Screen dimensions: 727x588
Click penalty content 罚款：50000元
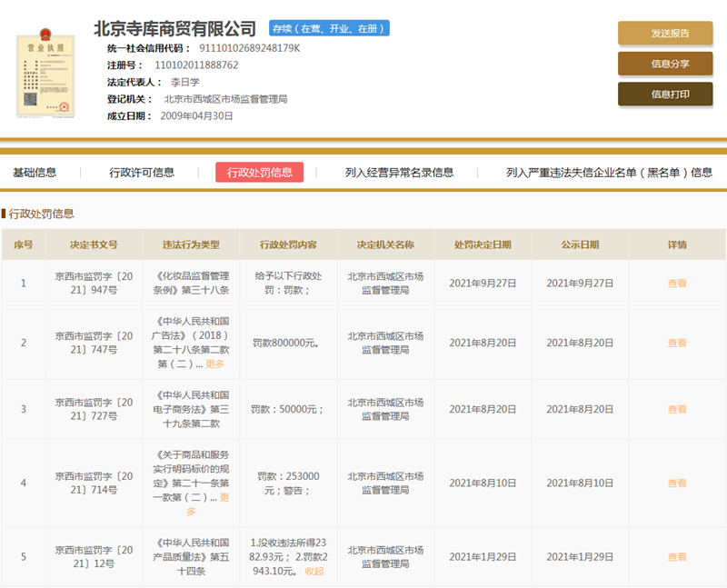287,410
